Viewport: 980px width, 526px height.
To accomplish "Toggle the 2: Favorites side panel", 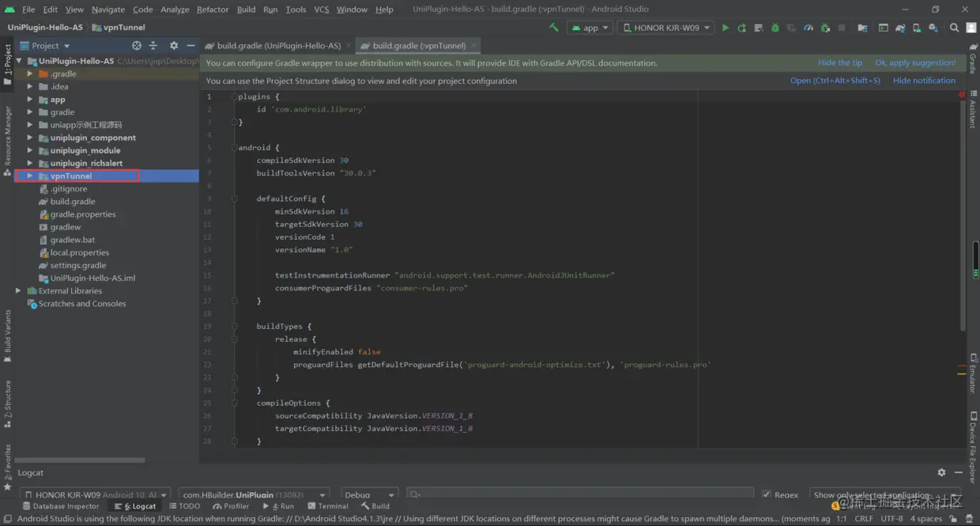I will 7,467.
